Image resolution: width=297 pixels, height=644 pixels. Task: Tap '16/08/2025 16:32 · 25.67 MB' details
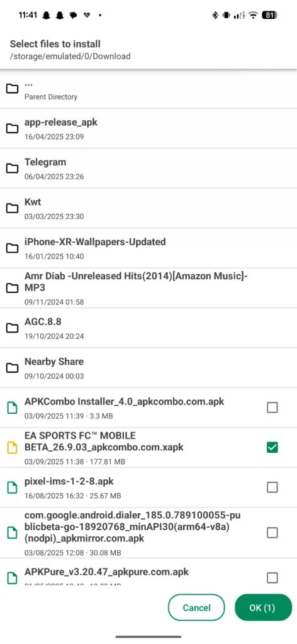(x=73, y=496)
